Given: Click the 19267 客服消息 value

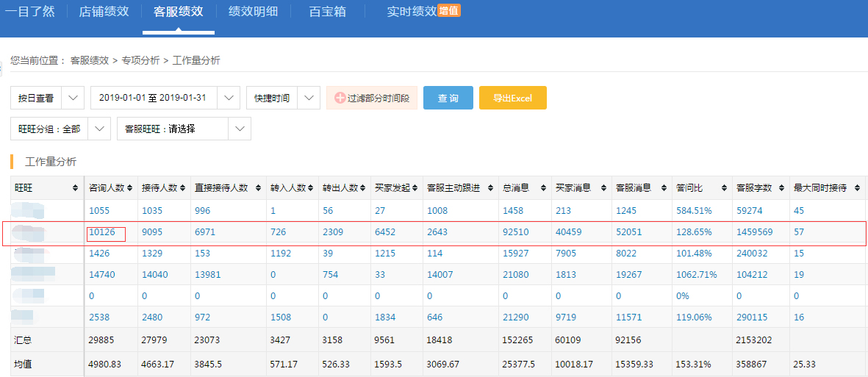Looking at the screenshot, I should coord(629,275).
